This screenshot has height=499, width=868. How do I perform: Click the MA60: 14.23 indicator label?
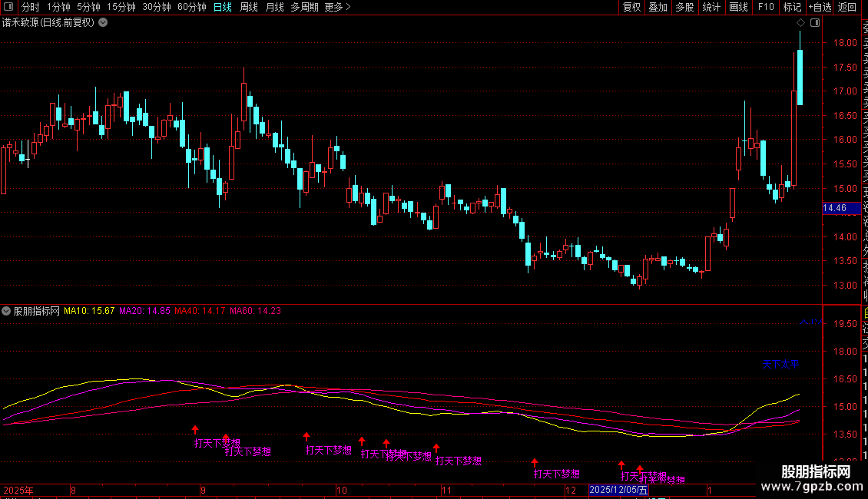[255, 311]
